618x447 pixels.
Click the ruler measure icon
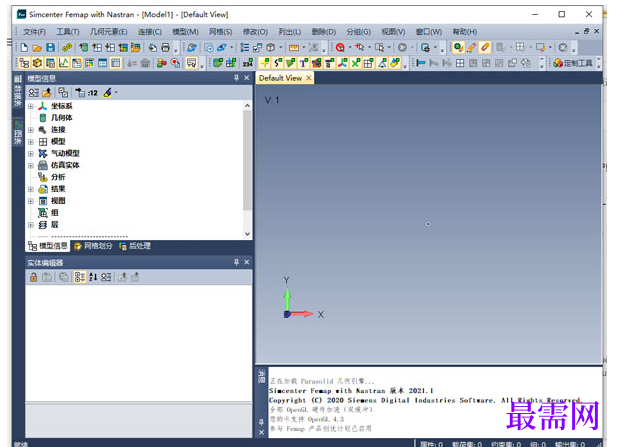pyautogui.click(x=294, y=48)
